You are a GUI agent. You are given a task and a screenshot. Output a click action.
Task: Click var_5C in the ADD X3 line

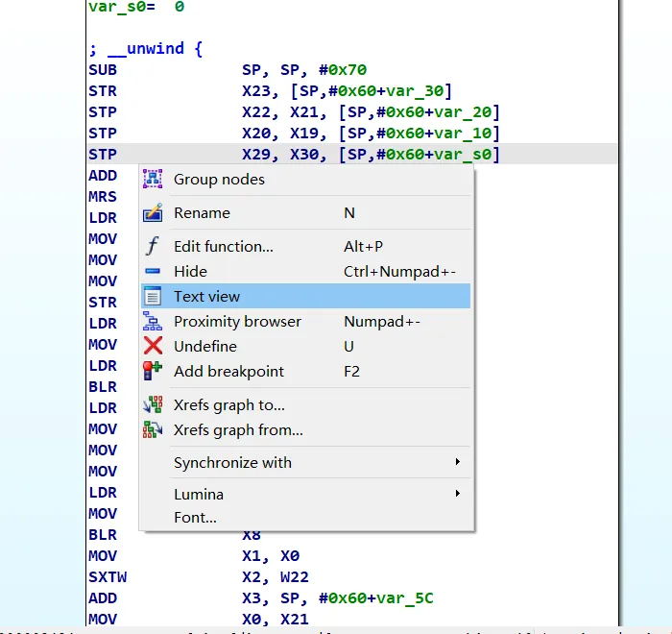pos(405,597)
